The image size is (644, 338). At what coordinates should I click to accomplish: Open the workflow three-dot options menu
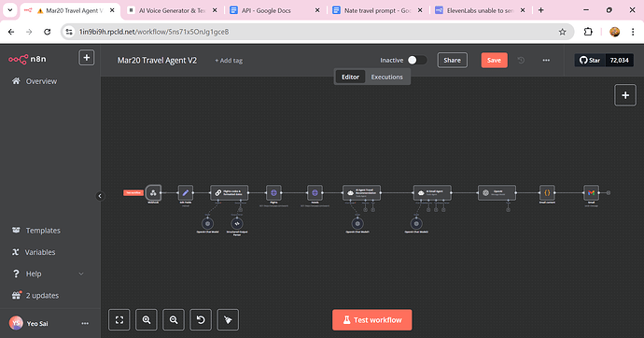tap(546, 61)
